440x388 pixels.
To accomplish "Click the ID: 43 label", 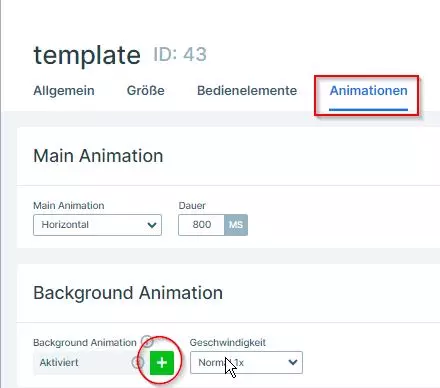I will coord(180,54).
